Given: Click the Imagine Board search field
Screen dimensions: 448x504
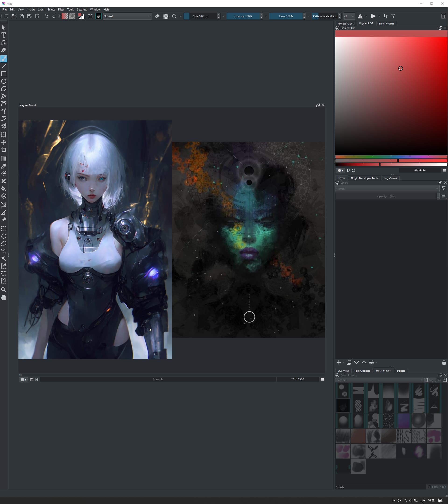Looking at the screenshot, I should (158, 379).
